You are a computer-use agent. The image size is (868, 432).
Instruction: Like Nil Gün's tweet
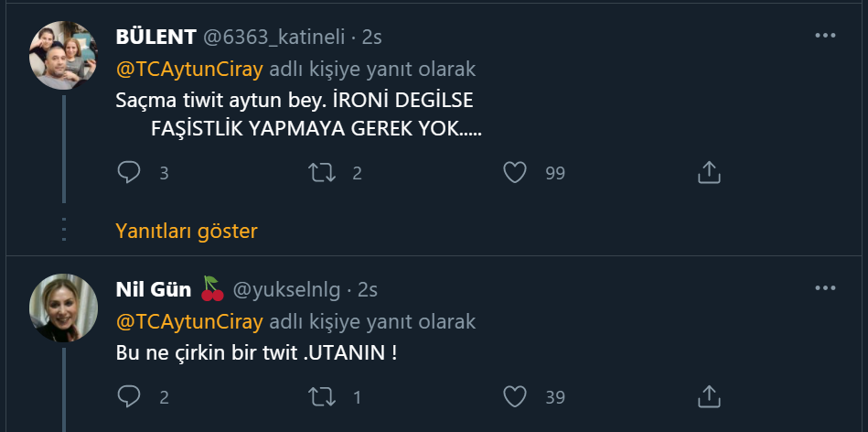[x=517, y=397]
